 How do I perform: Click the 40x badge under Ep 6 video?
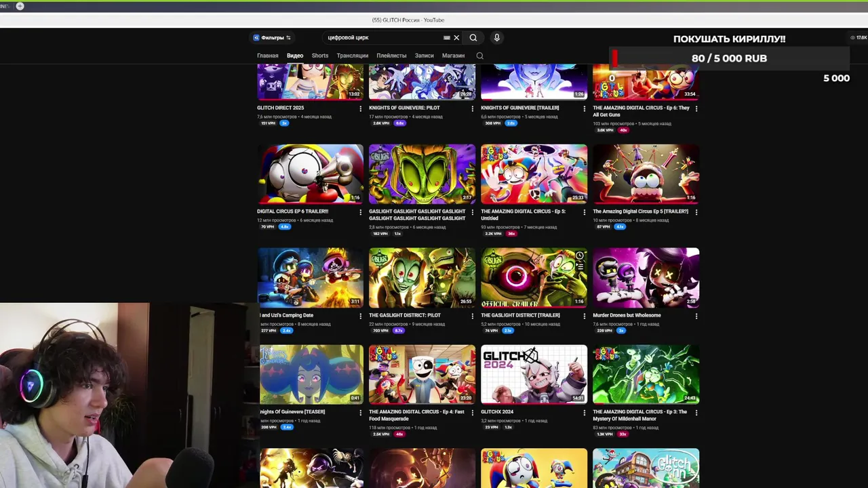[622, 130]
